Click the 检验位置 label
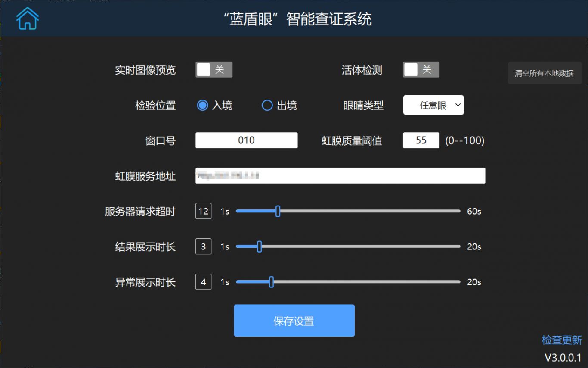 click(155, 106)
